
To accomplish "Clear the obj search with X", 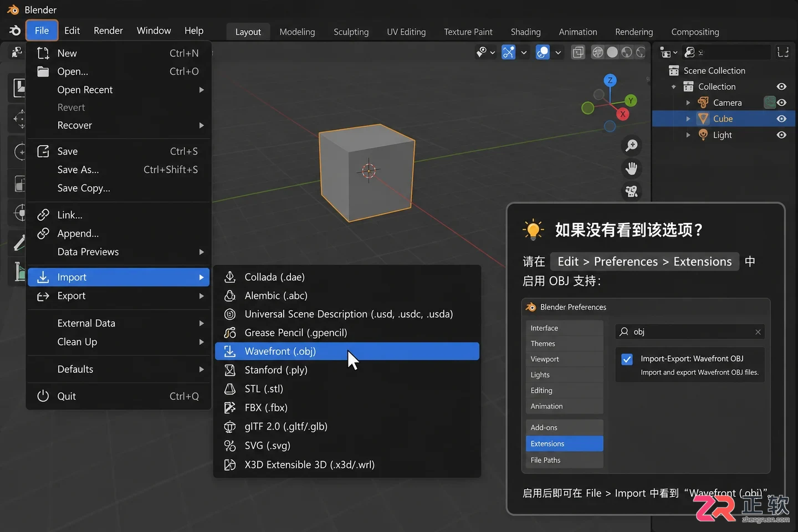I will pos(758,332).
